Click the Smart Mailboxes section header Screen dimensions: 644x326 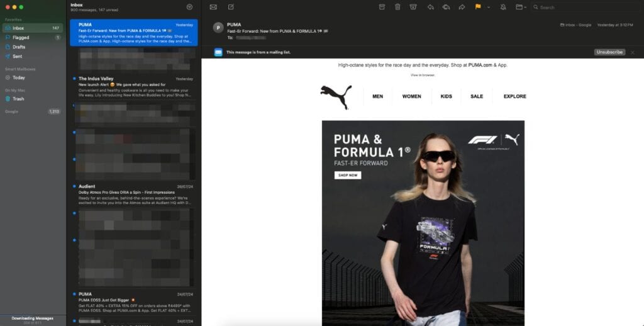tap(19, 69)
